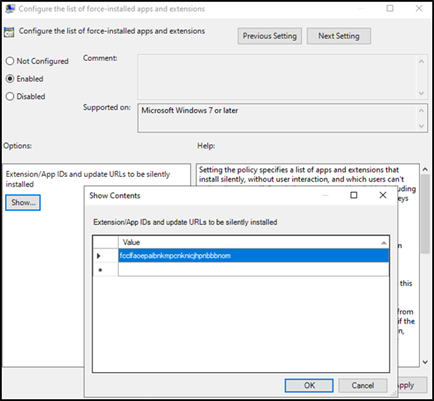This screenshot has height=401, width=434.
Task: Click the Help pane scroll down arrow
Action: [x=425, y=362]
